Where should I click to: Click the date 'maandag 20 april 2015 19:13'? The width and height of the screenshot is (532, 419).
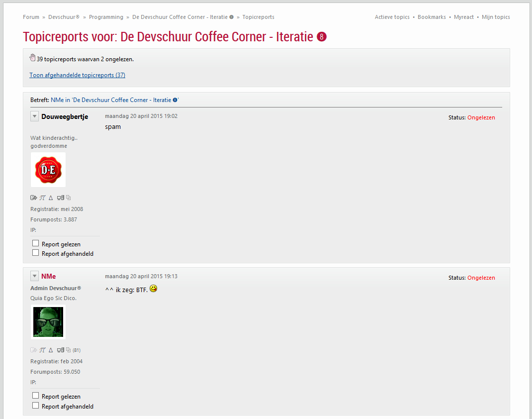(x=141, y=276)
